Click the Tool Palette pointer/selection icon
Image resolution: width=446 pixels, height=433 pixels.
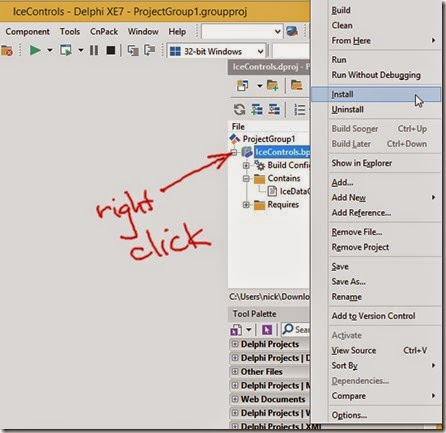pyautogui.click(x=267, y=330)
